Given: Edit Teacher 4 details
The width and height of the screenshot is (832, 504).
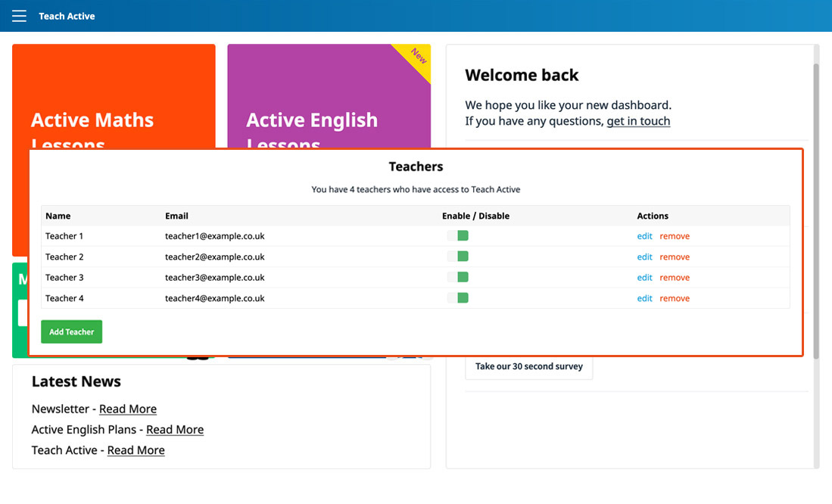Looking at the screenshot, I should 645,298.
